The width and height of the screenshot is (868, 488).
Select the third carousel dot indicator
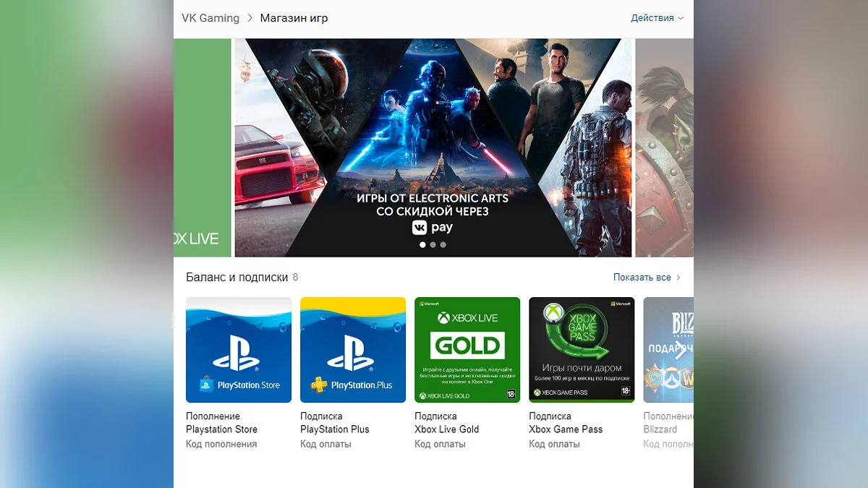pyautogui.click(x=443, y=244)
